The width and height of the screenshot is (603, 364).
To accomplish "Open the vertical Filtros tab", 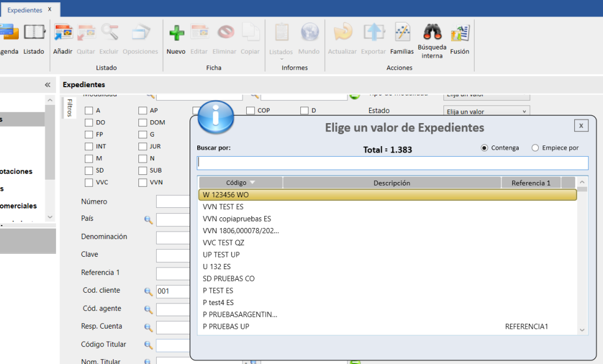I will click(69, 108).
